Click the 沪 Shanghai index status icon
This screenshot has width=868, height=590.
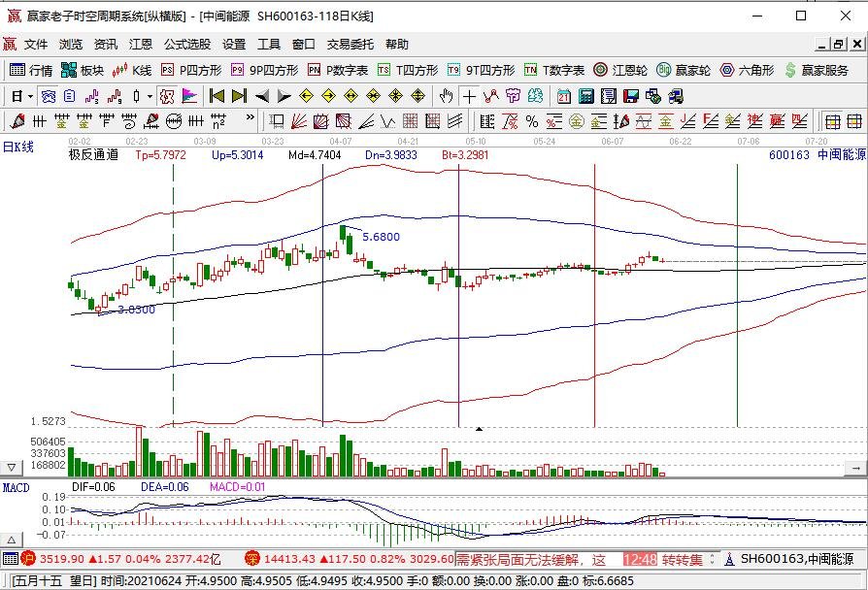[28, 558]
